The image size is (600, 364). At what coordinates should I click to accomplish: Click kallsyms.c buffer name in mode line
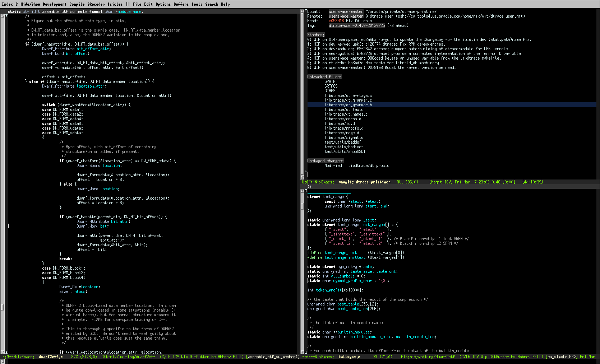pos(349,357)
